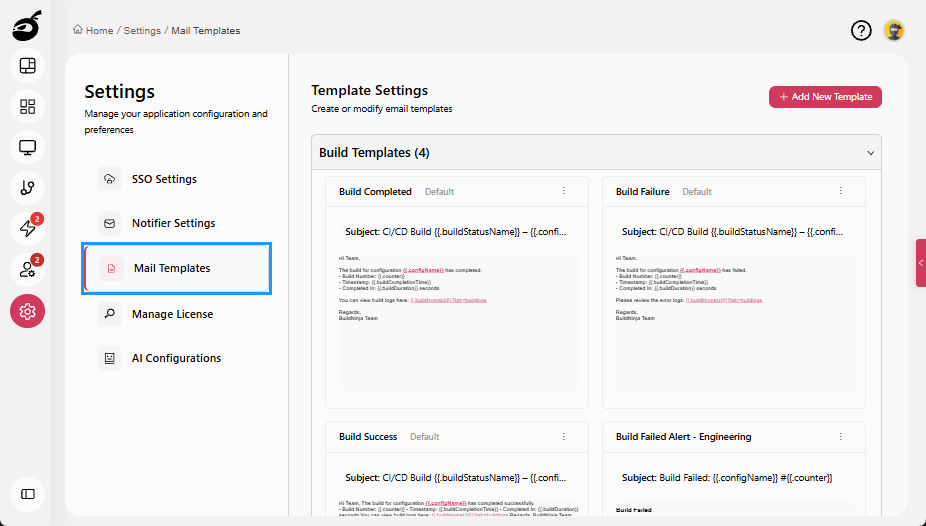This screenshot has width=926, height=526.
Task: Click the Mail Templates document icon
Action: pyautogui.click(x=111, y=269)
